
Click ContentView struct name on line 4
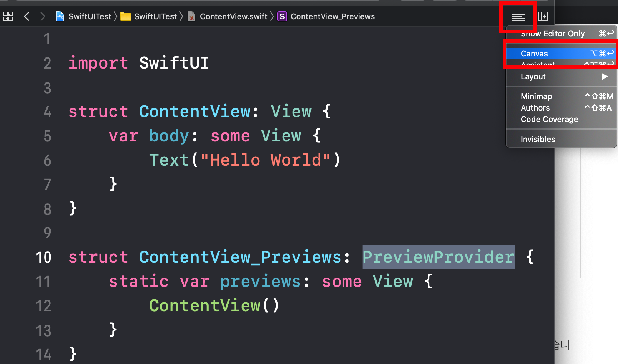tap(195, 111)
